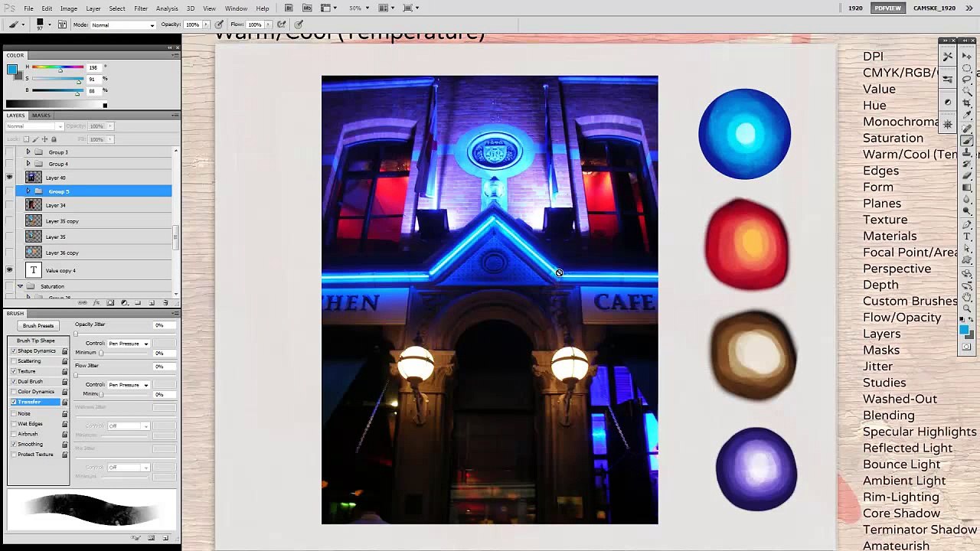Create a new layer icon
Viewport: 980px width, 551px height.
pos(152,303)
